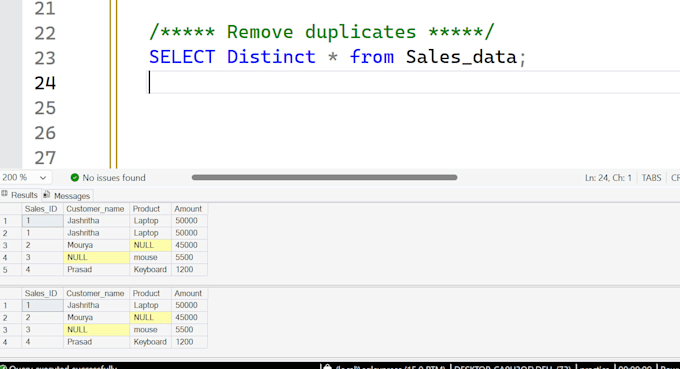
Task: Click Keyboard in the upper result grid
Action: tap(150, 269)
